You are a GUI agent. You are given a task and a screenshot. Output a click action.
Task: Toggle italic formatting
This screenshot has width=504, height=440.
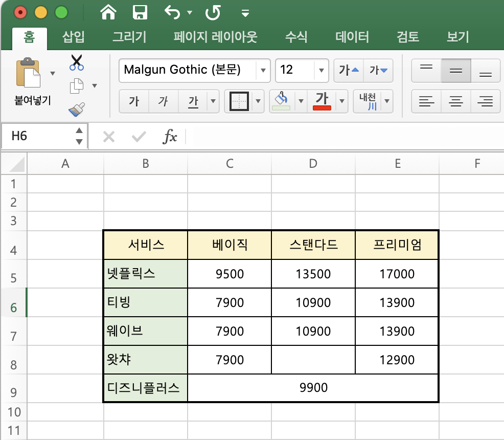[x=163, y=101]
